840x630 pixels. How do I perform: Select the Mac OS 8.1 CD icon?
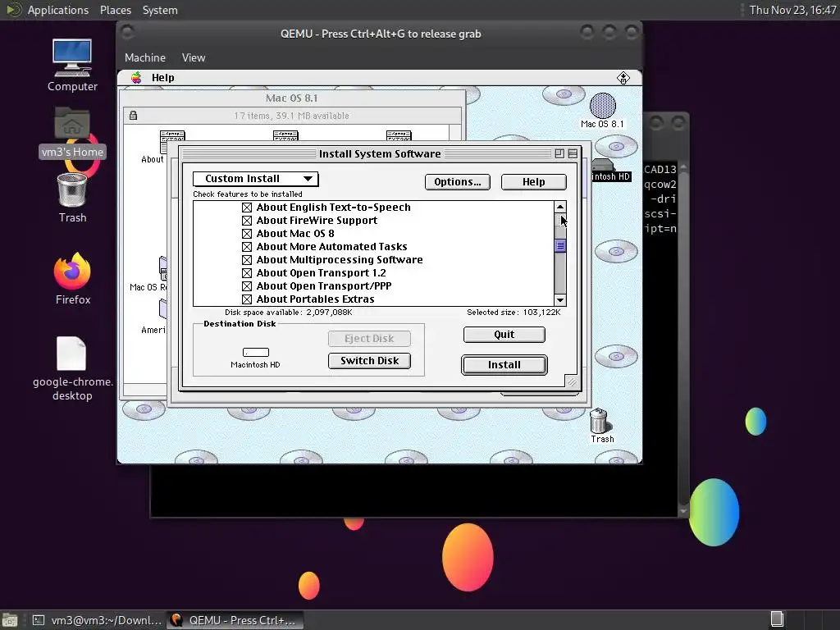coord(603,105)
